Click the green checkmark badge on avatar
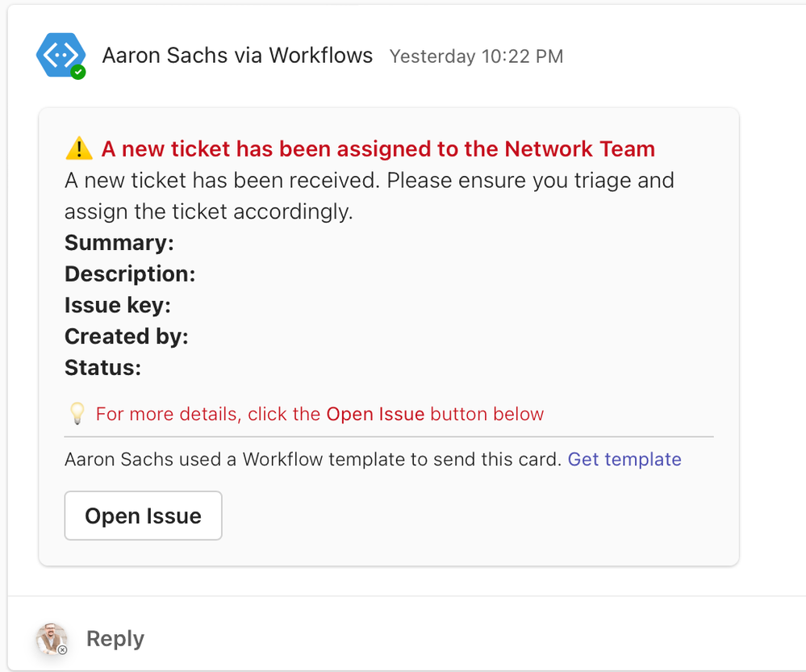Image resolution: width=806 pixels, height=672 pixels. point(78,73)
